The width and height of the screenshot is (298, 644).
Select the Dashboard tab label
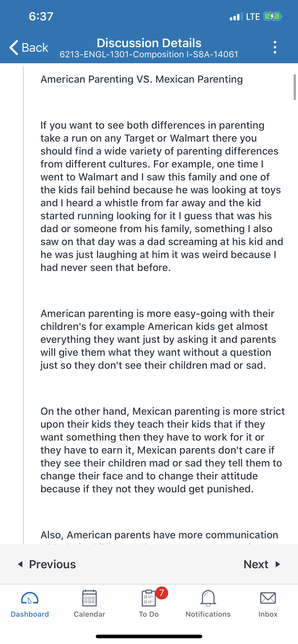tap(30, 614)
